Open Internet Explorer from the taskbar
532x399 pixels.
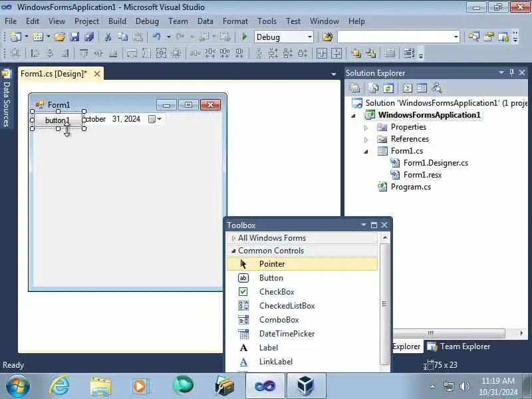point(59,386)
